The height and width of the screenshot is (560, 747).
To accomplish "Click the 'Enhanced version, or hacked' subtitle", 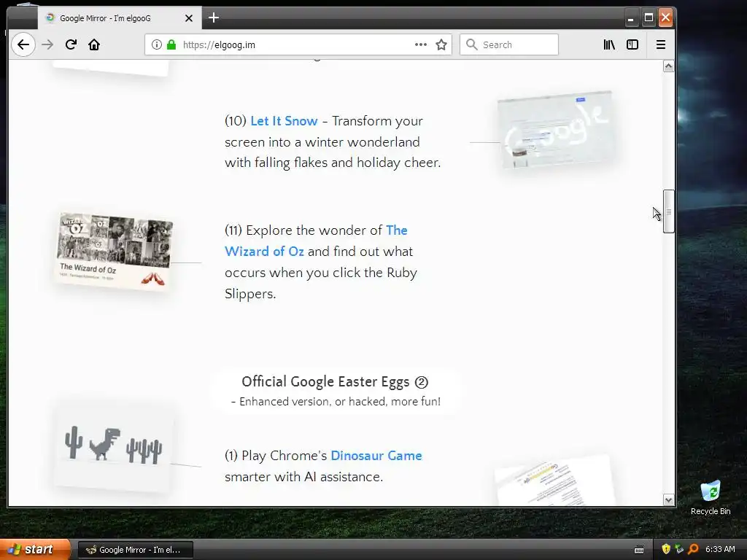I will click(x=336, y=402).
